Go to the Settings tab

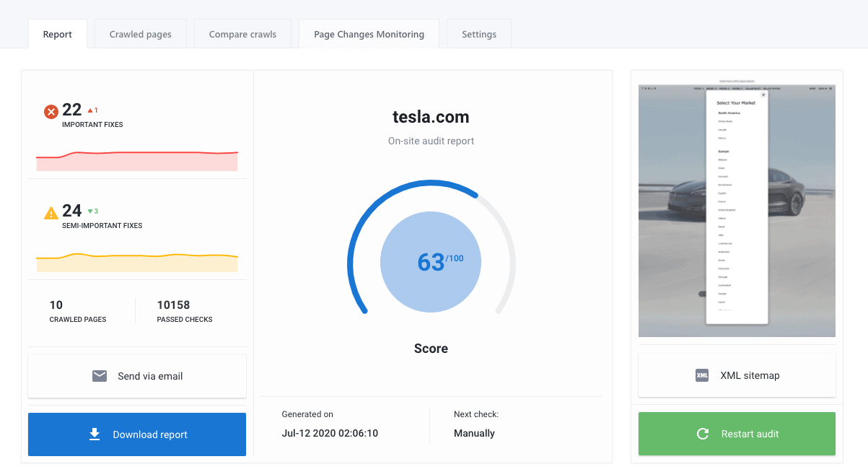479,34
